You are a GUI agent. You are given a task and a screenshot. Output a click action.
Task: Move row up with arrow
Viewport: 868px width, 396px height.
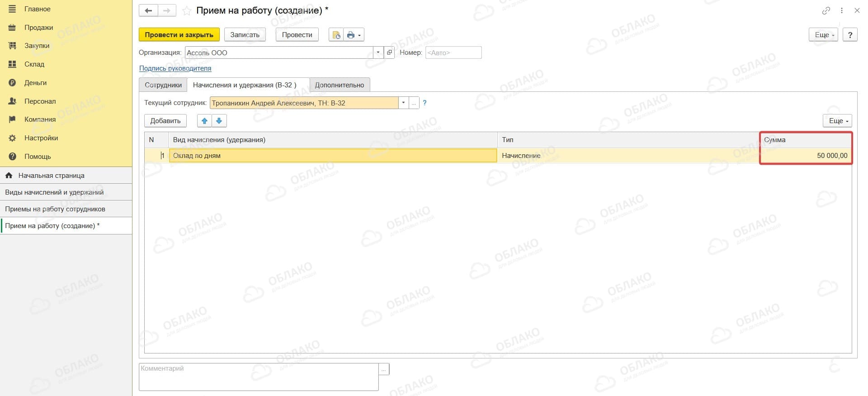(x=204, y=121)
